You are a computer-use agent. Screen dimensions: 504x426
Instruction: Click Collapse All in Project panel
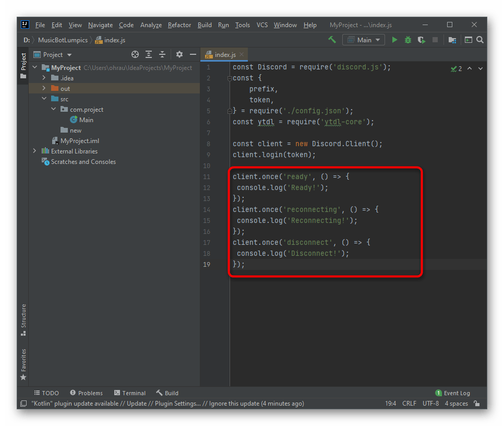pyautogui.click(x=162, y=54)
